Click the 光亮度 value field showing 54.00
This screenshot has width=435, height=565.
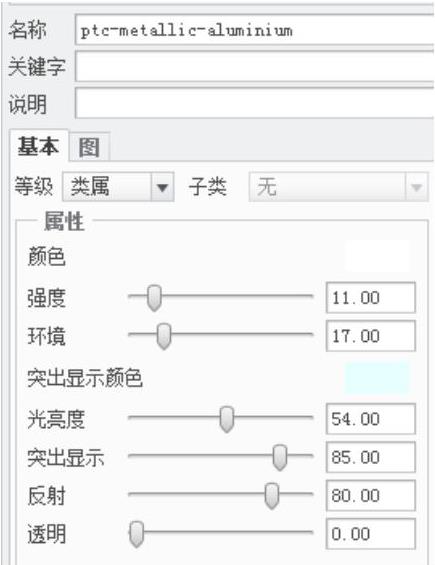[x=371, y=419]
